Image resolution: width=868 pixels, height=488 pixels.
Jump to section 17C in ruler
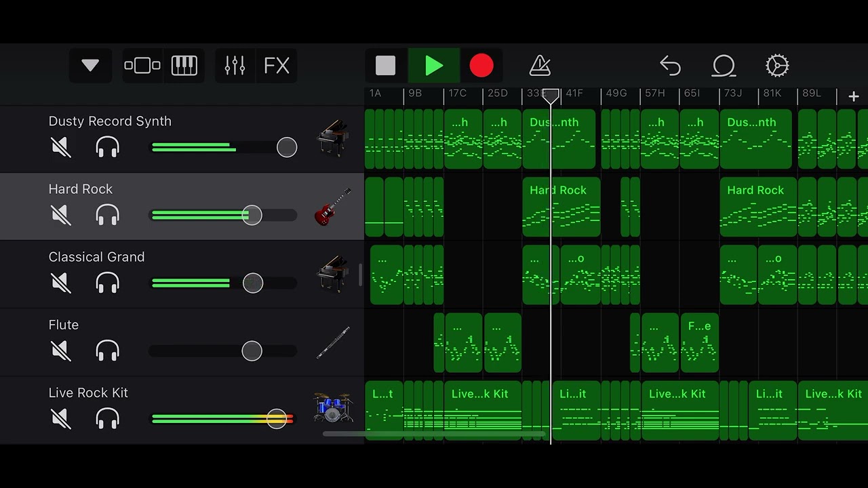(457, 94)
